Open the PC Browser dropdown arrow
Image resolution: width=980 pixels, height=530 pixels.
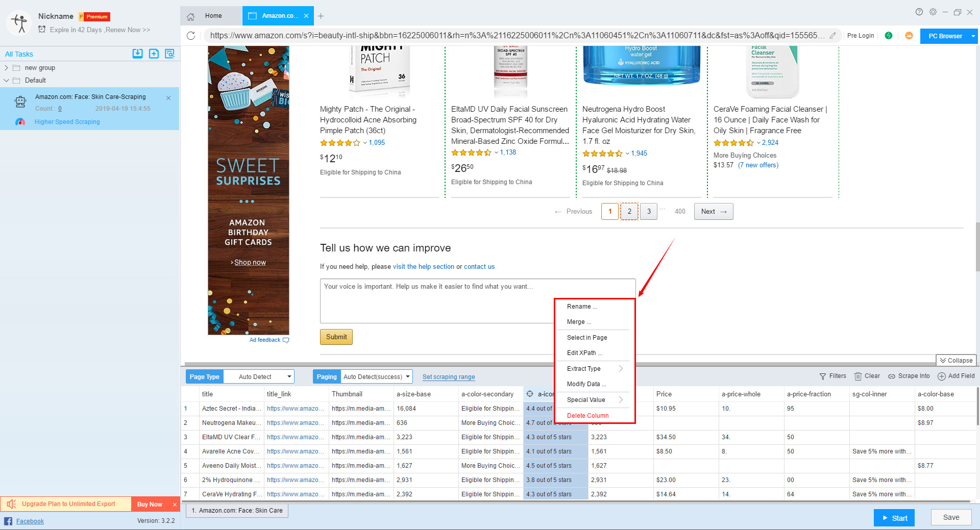(x=973, y=36)
